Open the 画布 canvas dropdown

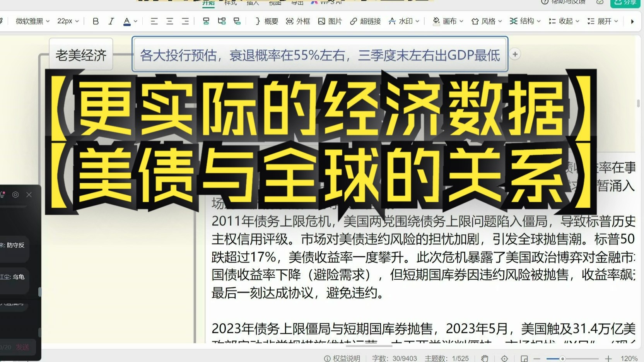[448, 21]
